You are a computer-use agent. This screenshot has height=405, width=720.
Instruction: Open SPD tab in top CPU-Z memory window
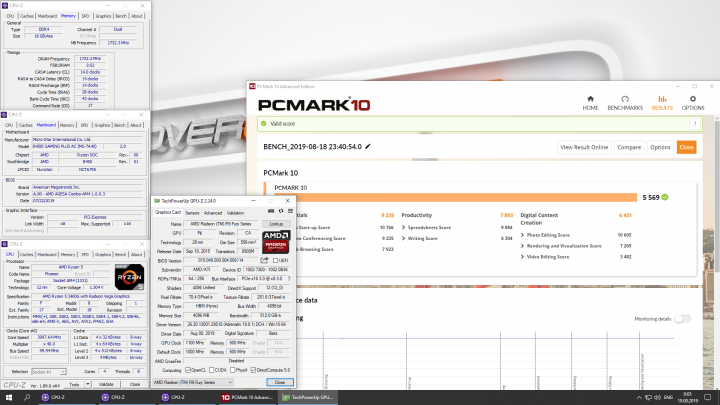(x=85, y=16)
